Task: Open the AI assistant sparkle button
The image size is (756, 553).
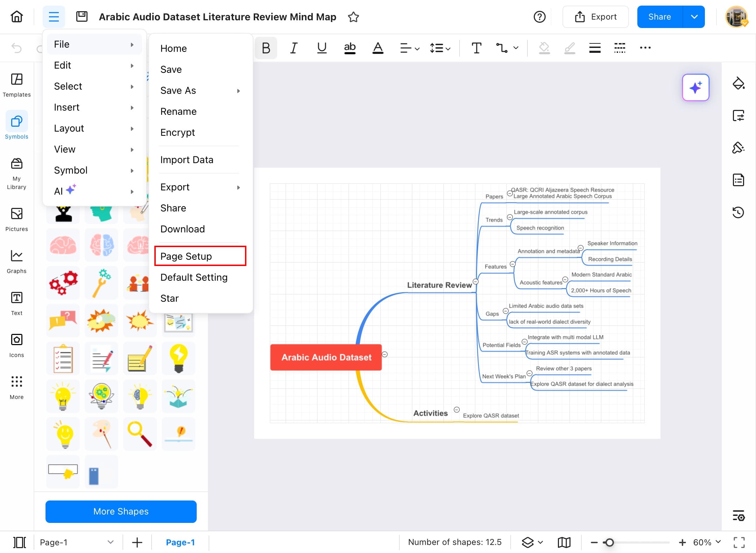Action: click(696, 87)
